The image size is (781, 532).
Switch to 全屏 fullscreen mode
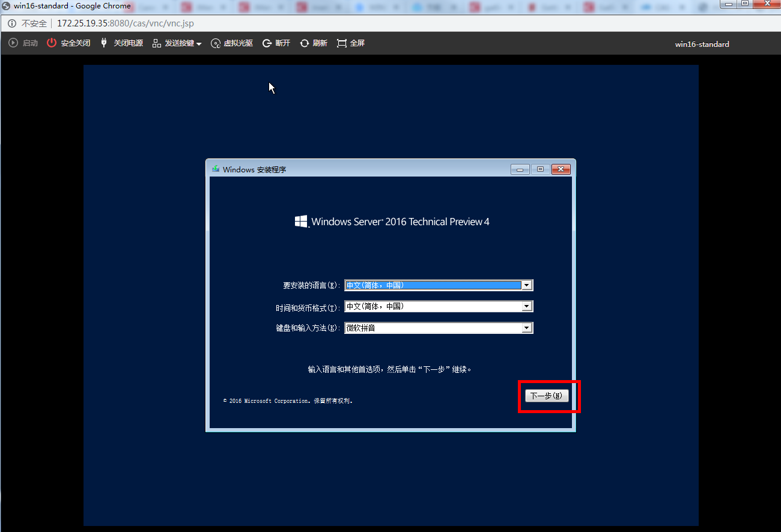[x=351, y=43]
